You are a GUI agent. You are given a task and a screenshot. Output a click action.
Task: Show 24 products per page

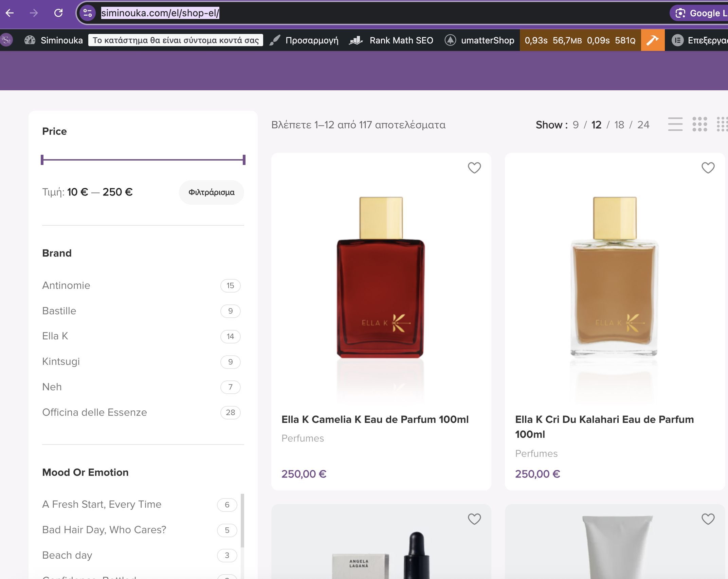pyautogui.click(x=643, y=125)
